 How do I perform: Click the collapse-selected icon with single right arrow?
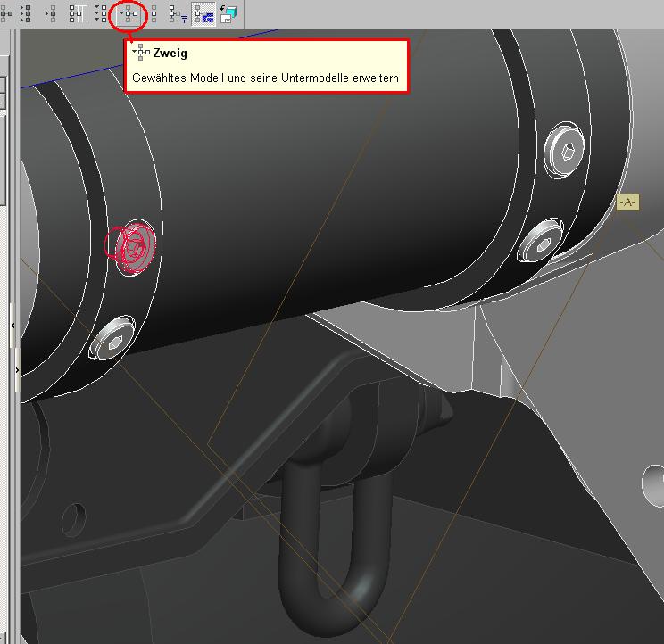click(51, 13)
